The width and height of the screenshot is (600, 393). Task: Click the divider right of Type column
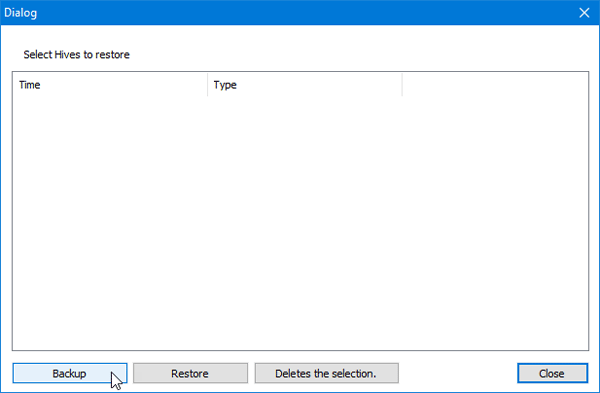pos(402,85)
